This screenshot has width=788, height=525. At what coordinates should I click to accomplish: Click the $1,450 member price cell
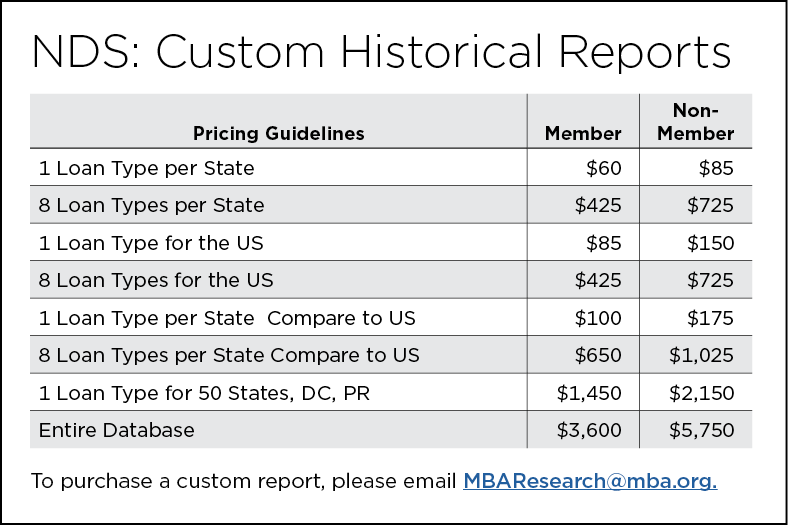(x=589, y=393)
